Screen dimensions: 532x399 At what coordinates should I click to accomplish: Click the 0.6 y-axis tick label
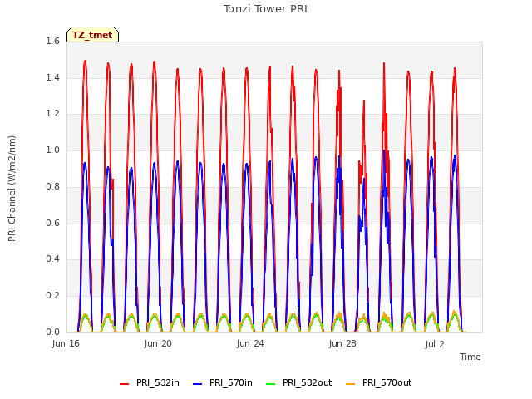point(52,223)
